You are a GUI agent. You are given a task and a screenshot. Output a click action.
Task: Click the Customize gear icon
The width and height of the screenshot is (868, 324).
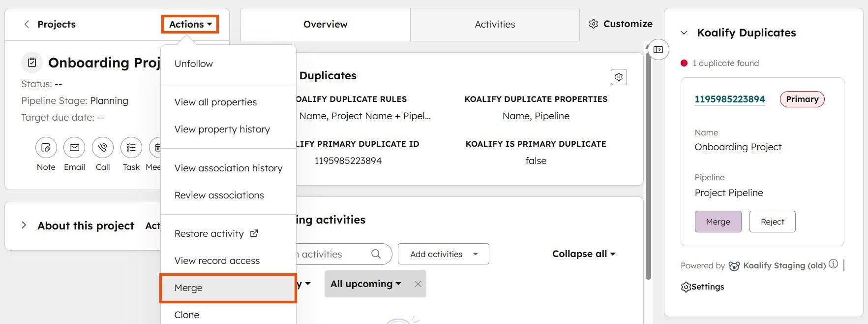(594, 24)
